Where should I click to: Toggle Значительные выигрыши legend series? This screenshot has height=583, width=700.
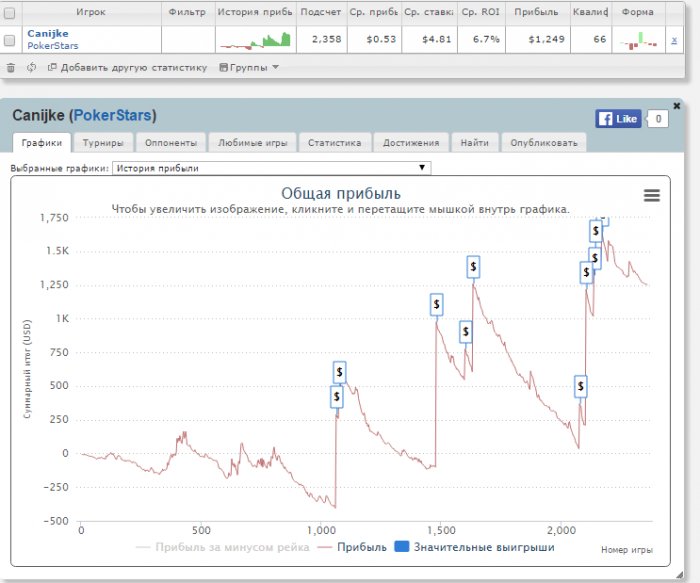(x=474, y=547)
